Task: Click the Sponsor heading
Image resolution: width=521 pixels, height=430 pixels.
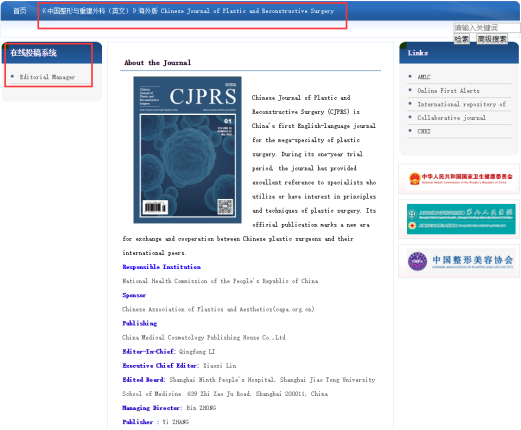Action: coord(134,295)
